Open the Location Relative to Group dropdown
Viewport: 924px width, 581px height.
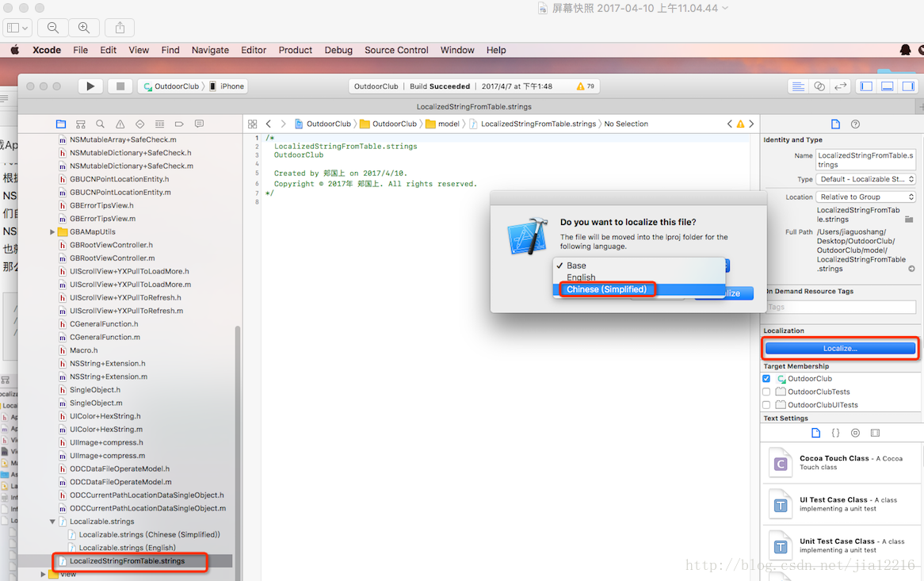(x=865, y=197)
